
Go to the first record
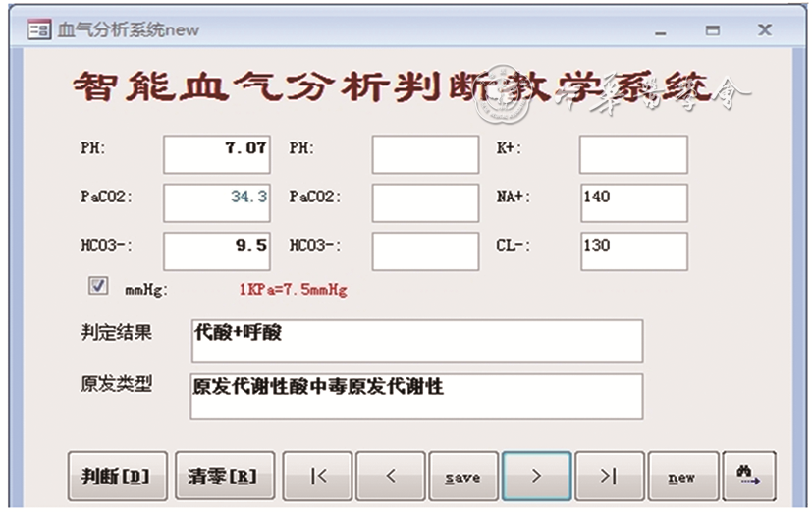317,476
